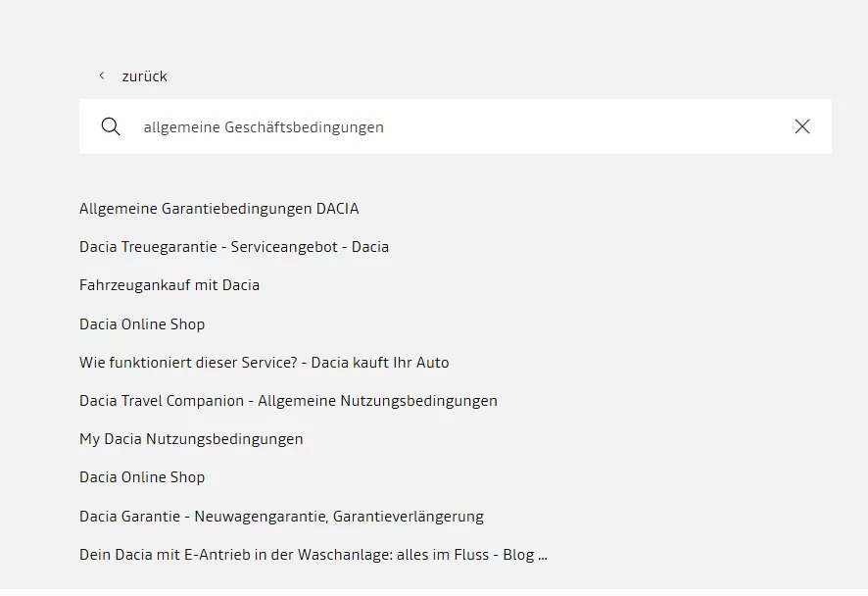Select My Dacia Nutzungsbedingungen result
Image resolution: width=868 pixels, height=596 pixels.
(191, 439)
